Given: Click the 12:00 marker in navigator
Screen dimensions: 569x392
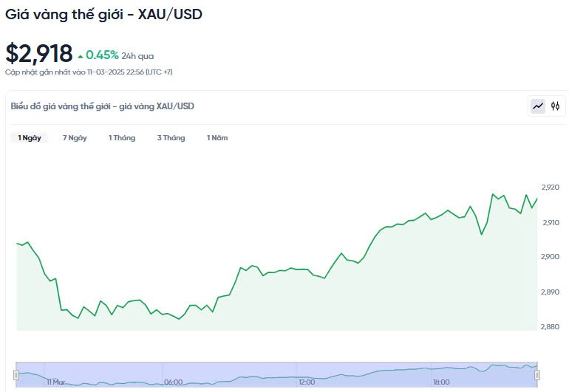Looking at the screenshot, I should pyautogui.click(x=307, y=382).
